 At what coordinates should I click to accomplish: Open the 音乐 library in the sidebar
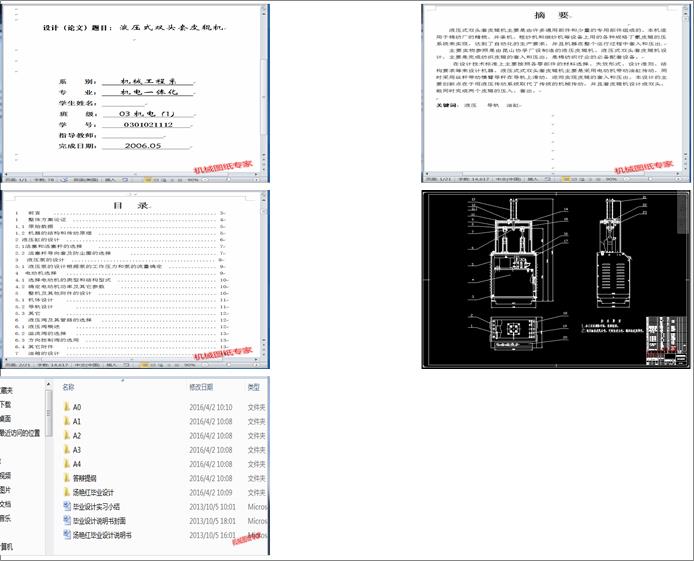5,518
